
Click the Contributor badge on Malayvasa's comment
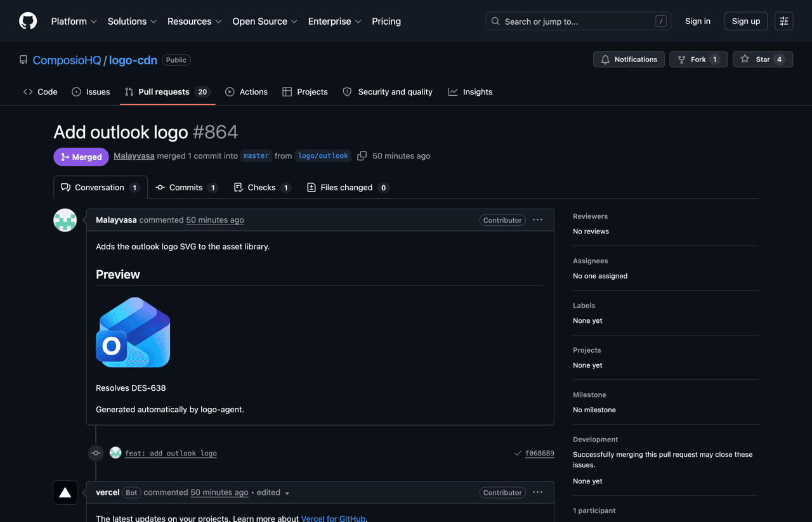(x=502, y=220)
